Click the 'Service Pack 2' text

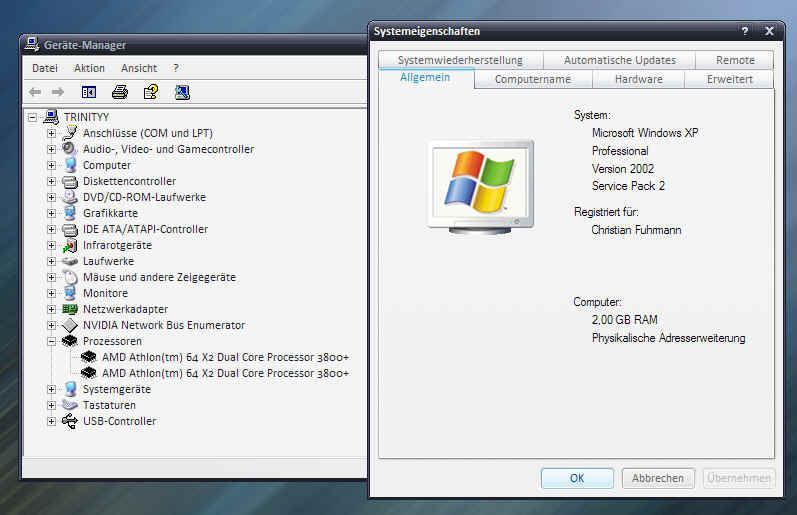click(628, 186)
